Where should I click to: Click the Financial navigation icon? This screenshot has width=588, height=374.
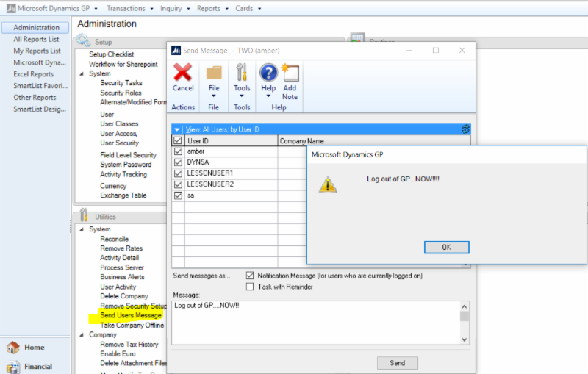[13, 367]
